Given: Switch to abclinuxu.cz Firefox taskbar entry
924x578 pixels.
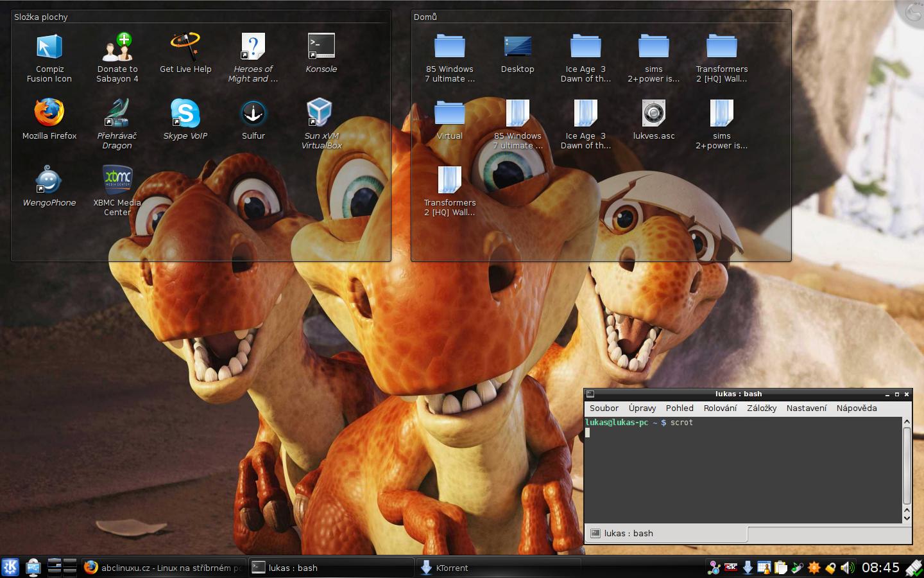Looking at the screenshot, I should coord(164,568).
